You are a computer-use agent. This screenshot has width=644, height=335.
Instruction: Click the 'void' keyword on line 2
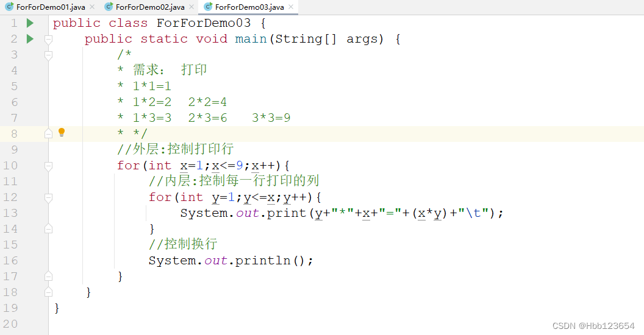point(212,39)
